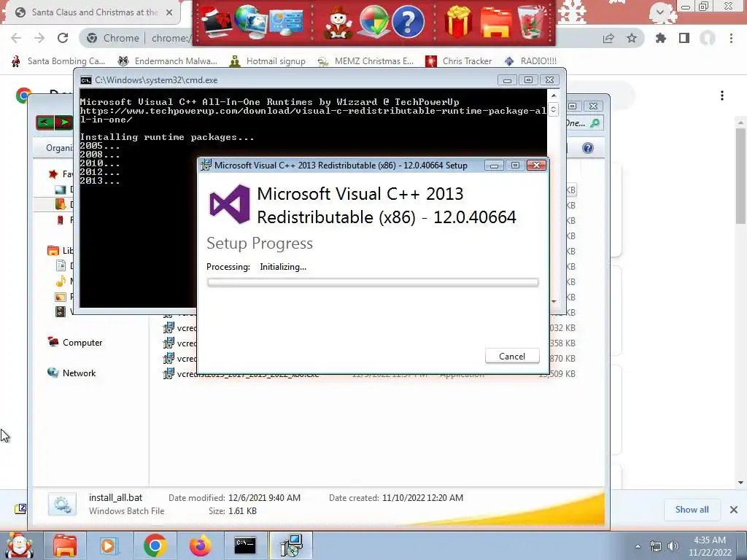Click the Santa-hat computer icon in the red dock
The image size is (747, 560).
point(216,22)
